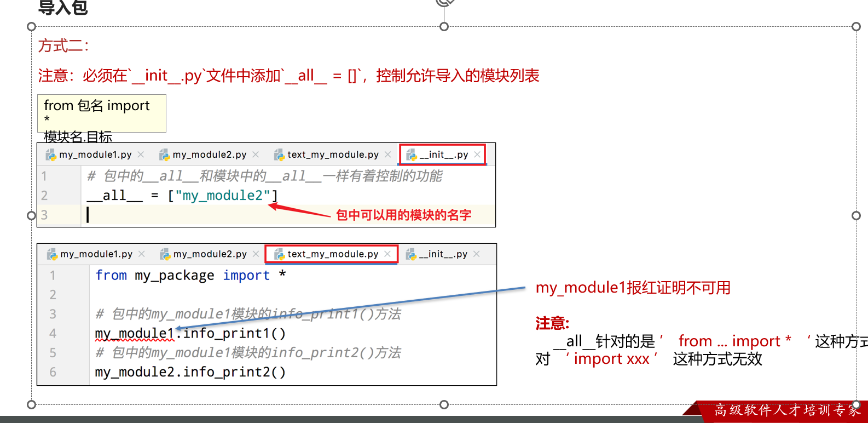Close my_module1.py tab in lower code screenshot
Screen dimensions: 868x423
pos(141,254)
